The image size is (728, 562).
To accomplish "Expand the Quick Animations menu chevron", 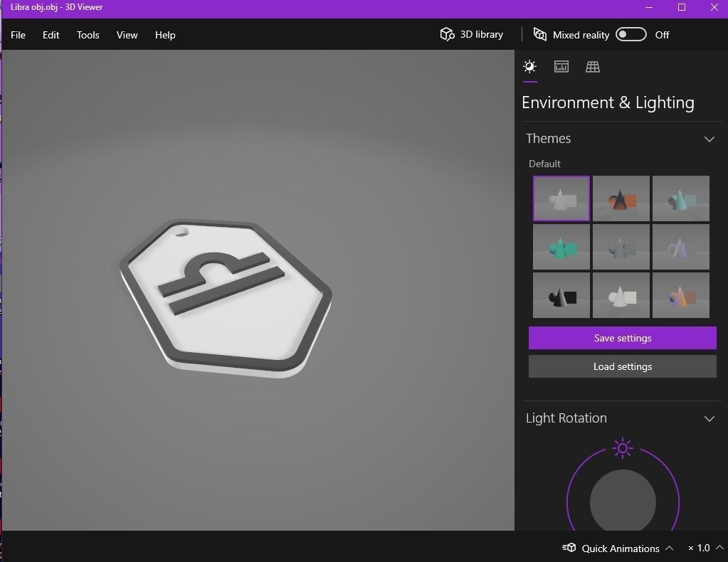I will (669, 548).
